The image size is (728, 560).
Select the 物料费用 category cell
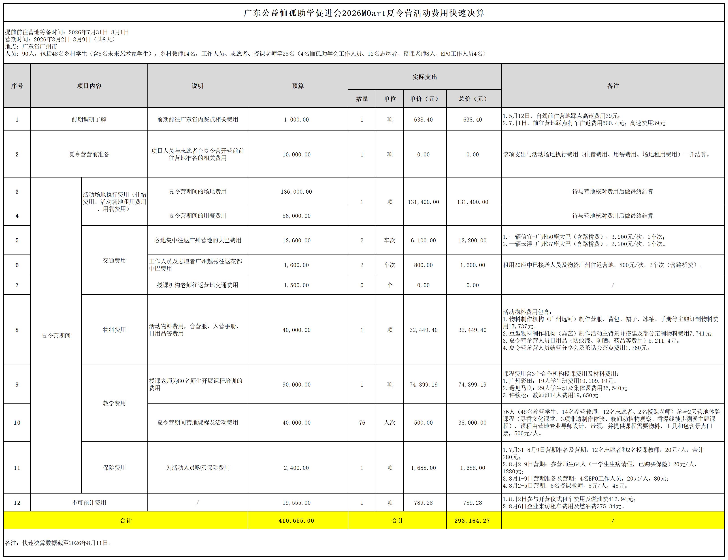(115, 330)
